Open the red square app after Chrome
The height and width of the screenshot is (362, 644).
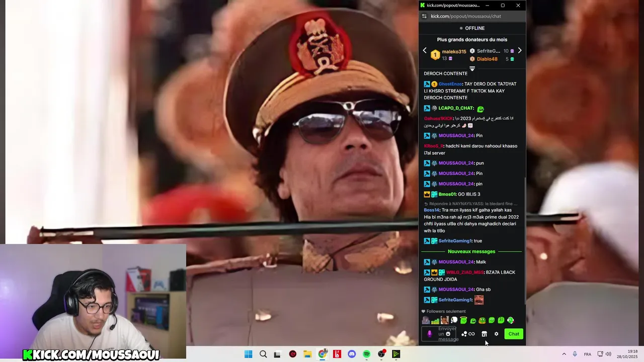[x=337, y=354]
